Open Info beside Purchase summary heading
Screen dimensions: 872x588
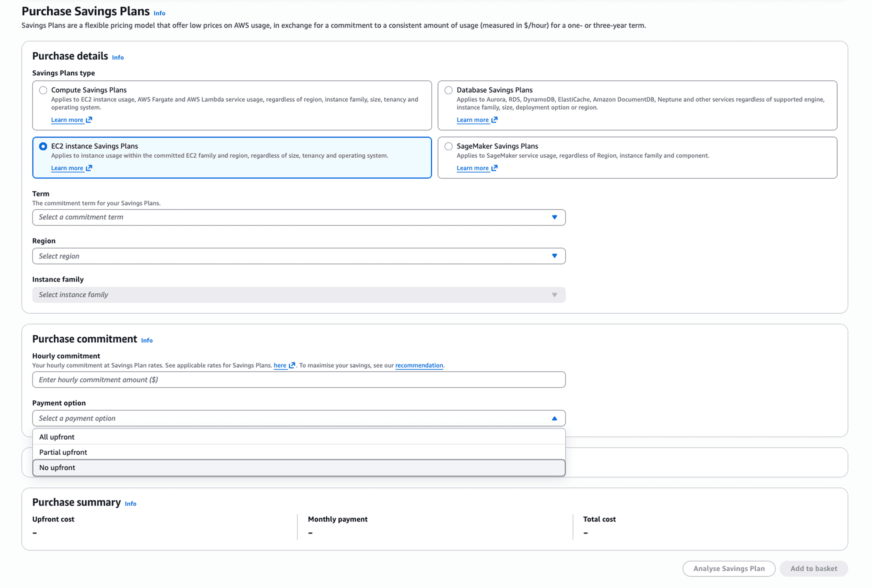(131, 504)
